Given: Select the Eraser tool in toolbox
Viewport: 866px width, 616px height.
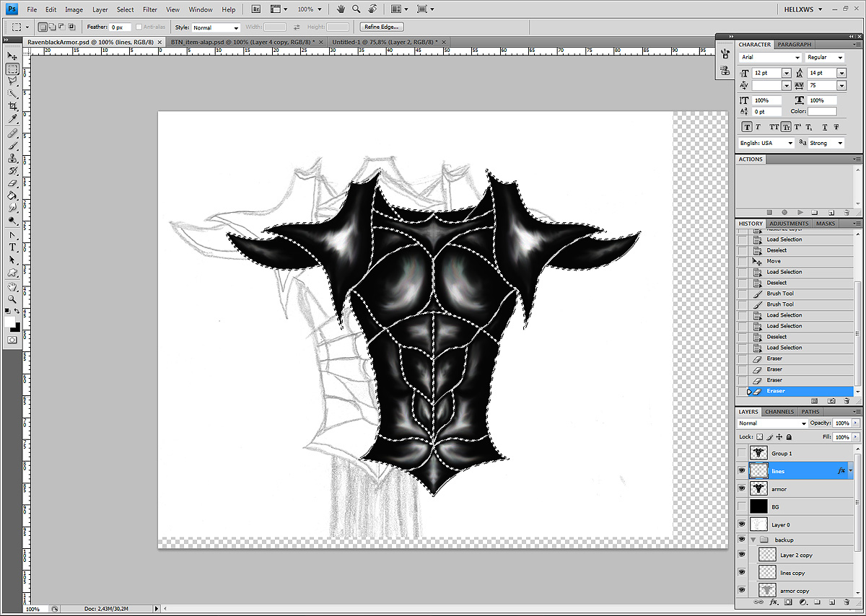Looking at the screenshot, I should click(x=12, y=182).
